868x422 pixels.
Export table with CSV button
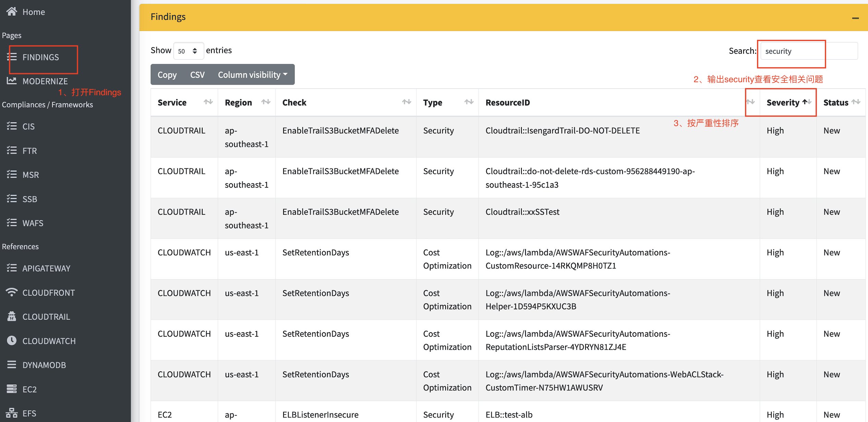pyautogui.click(x=197, y=75)
